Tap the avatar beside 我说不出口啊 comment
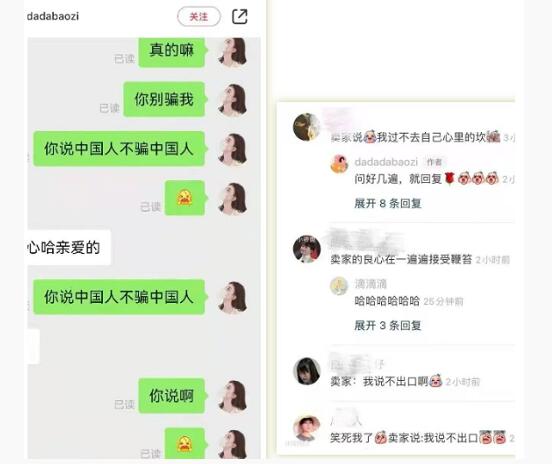The height and width of the screenshot is (464, 552). (x=307, y=371)
